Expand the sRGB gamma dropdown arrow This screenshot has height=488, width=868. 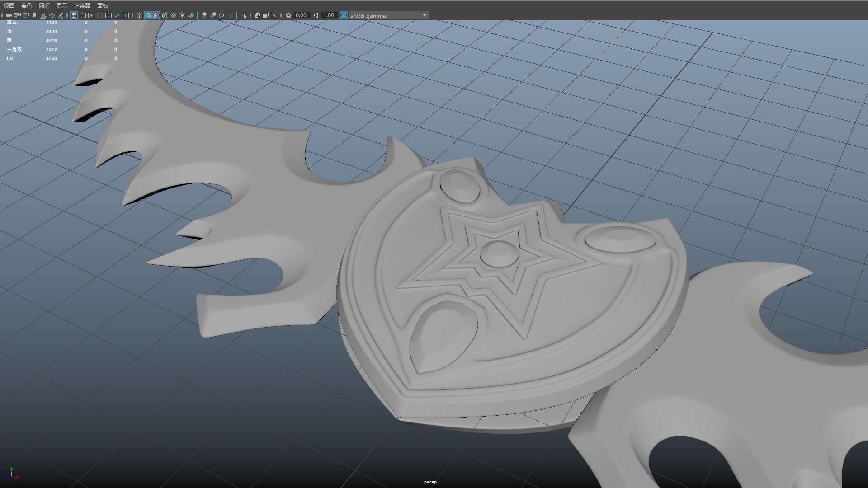pyautogui.click(x=425, y=15)
